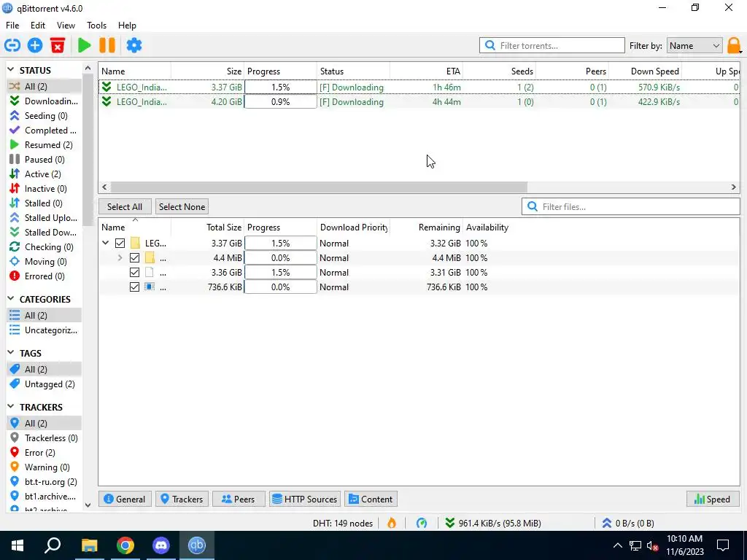The image size is (747, 560).
Task: Open the Speed graph tab button
Action: click(713, 499)
